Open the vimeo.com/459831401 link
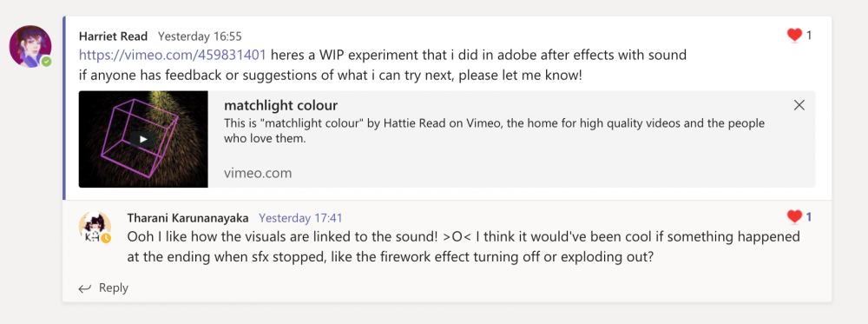Viewport: 868px width, 324px height. pyautogui.click(x=173, y=55)
